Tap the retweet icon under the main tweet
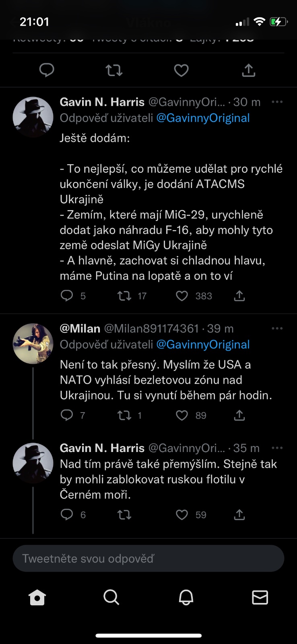The image size is (297, 644). coord(114,70)
